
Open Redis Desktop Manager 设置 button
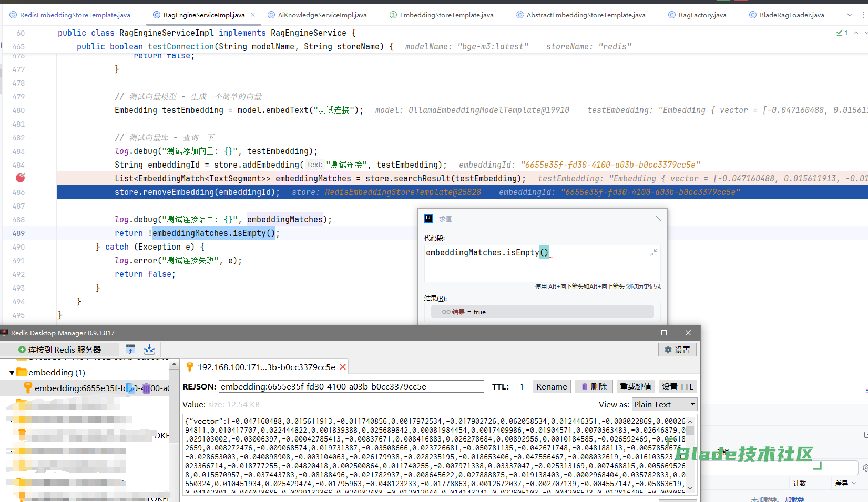click(x=677, y=350)
